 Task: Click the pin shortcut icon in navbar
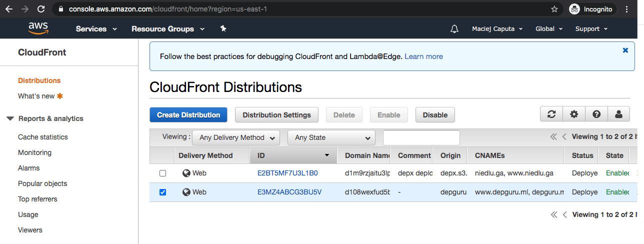pos(223,29)
